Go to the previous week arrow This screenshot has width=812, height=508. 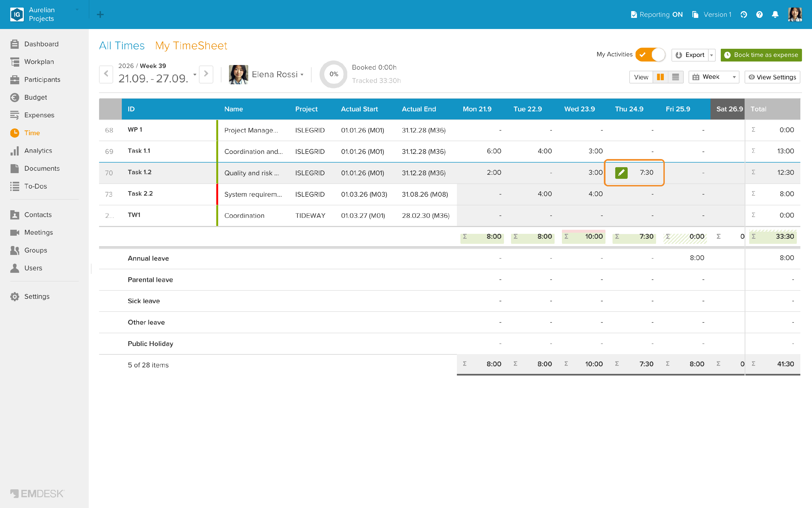(x=106, y=74)
